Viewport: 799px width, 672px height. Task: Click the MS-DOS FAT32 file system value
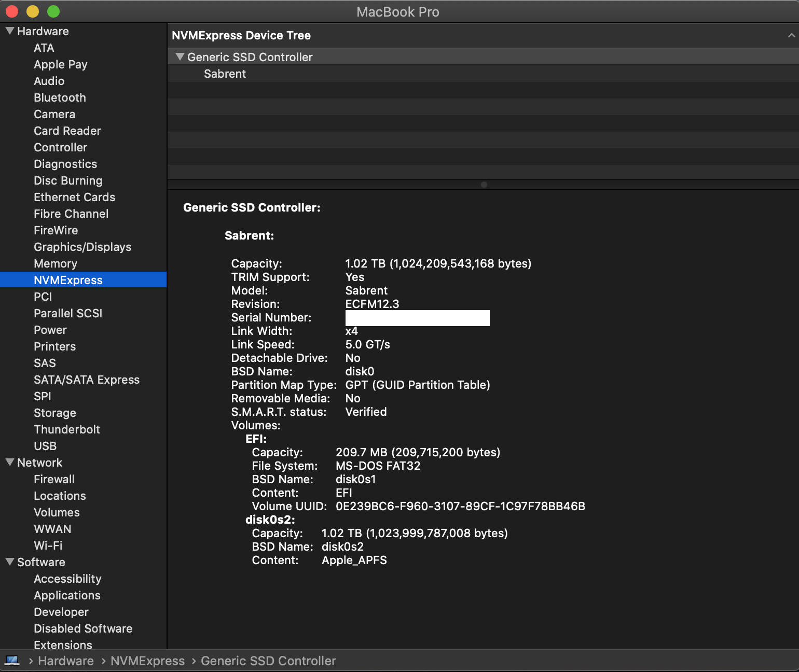coord(378,466)
